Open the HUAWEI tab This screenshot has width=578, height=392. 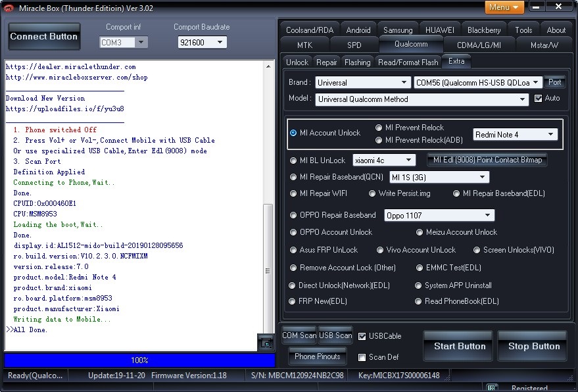point(440,30)
